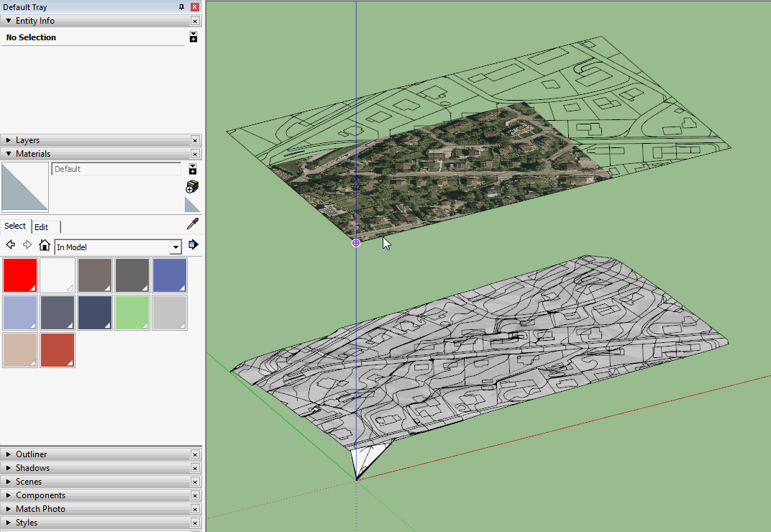The width and height of the screenshot is (771, 532).
Task: Click the material name field showing Default
Action: [116, 169]
